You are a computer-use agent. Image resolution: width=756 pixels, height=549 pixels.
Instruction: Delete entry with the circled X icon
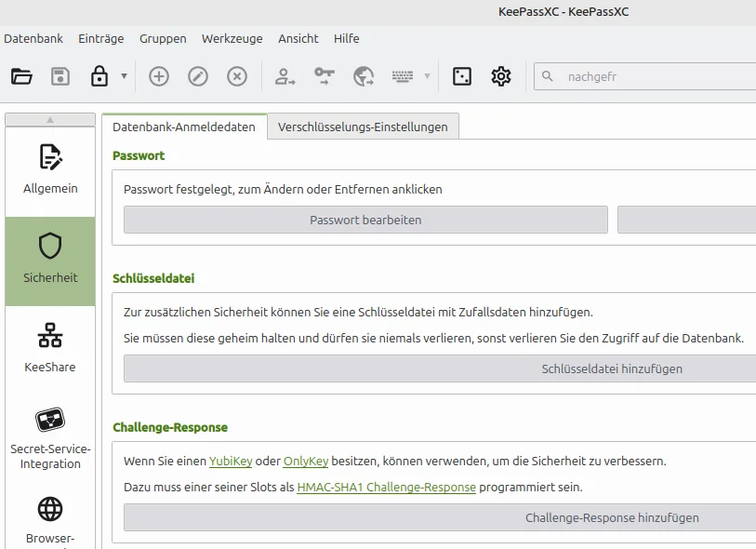tap(237, 76)
